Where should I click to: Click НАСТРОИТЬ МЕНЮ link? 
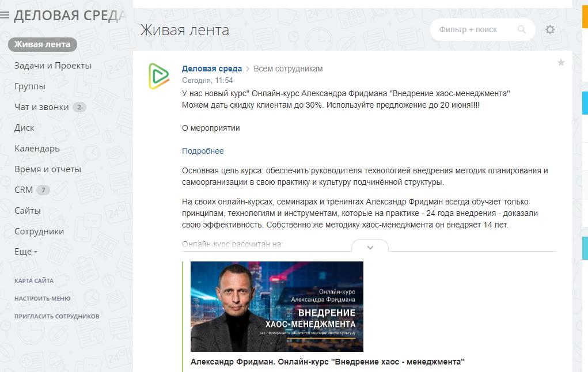43,298
